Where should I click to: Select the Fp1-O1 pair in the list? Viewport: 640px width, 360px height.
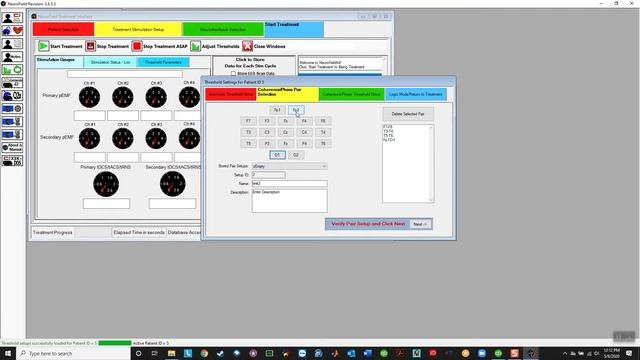389,140
